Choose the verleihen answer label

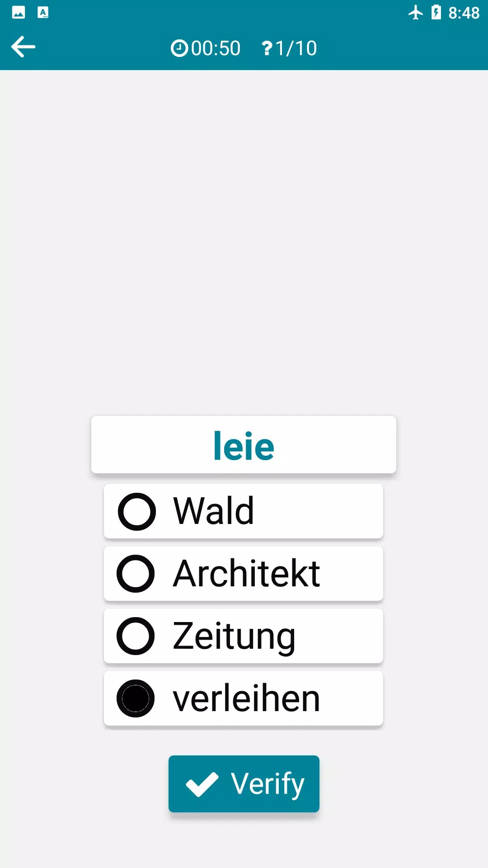point(247,698)
